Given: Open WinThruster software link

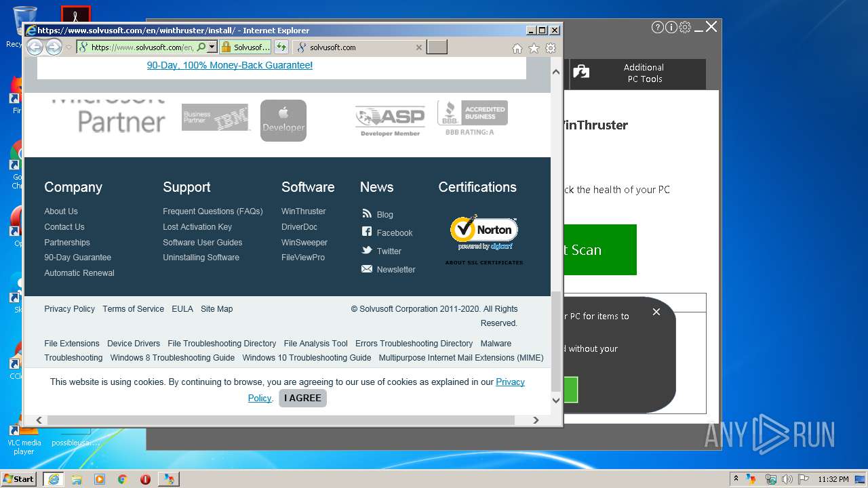Looking at the screenshot, I should click(x=304, y=211).
